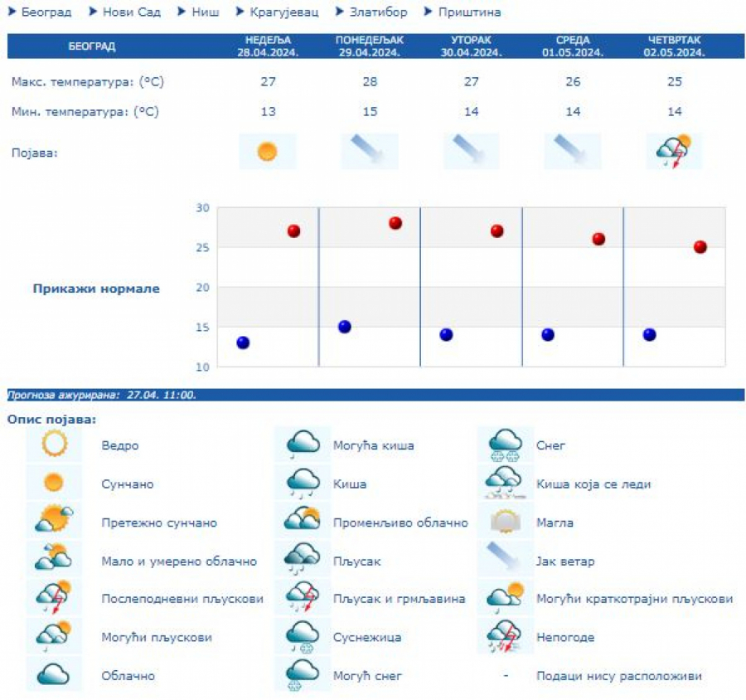The image size is (746, 700).
Task: Click the Суснежица sleet legend icon
Action: click(303, 637)
